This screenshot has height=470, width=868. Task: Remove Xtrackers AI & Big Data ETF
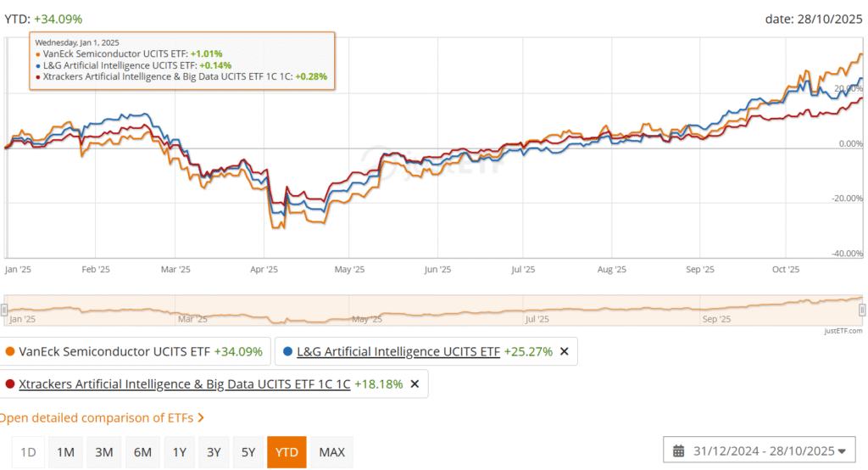point(415,383)
